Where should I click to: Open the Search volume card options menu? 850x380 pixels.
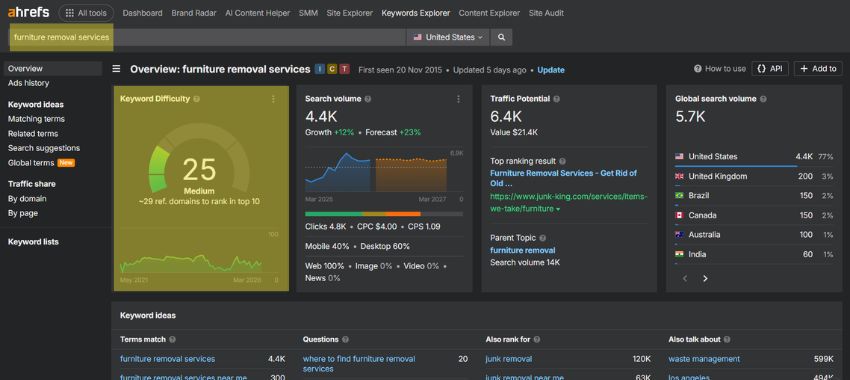[459, 99]
